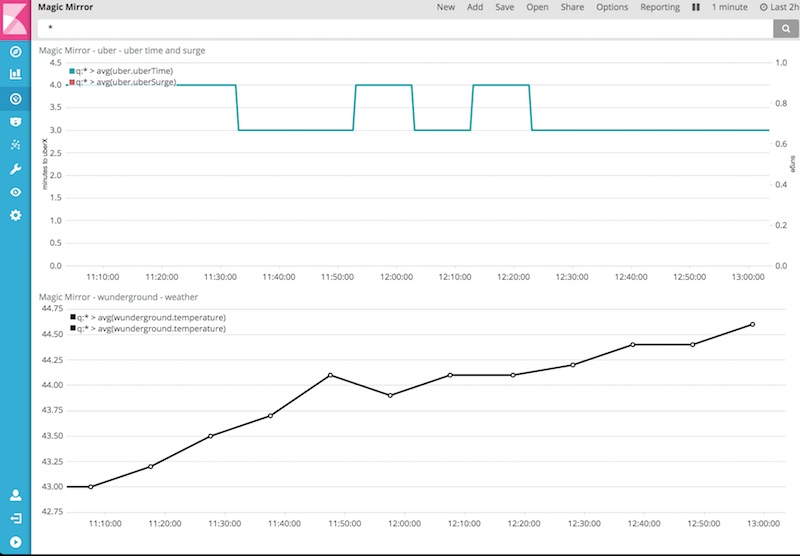Run query with search magnifier button

pos(786,29)
